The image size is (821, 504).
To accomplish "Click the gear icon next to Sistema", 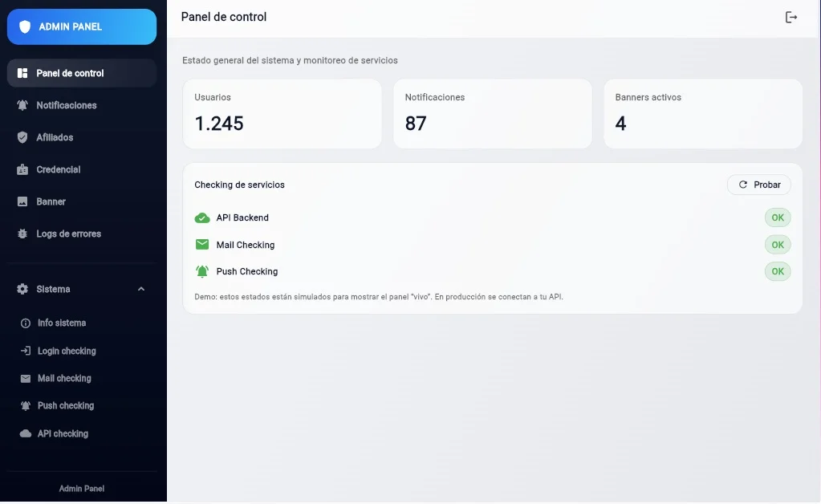I will pyautogui.click(x=22, y=289).
